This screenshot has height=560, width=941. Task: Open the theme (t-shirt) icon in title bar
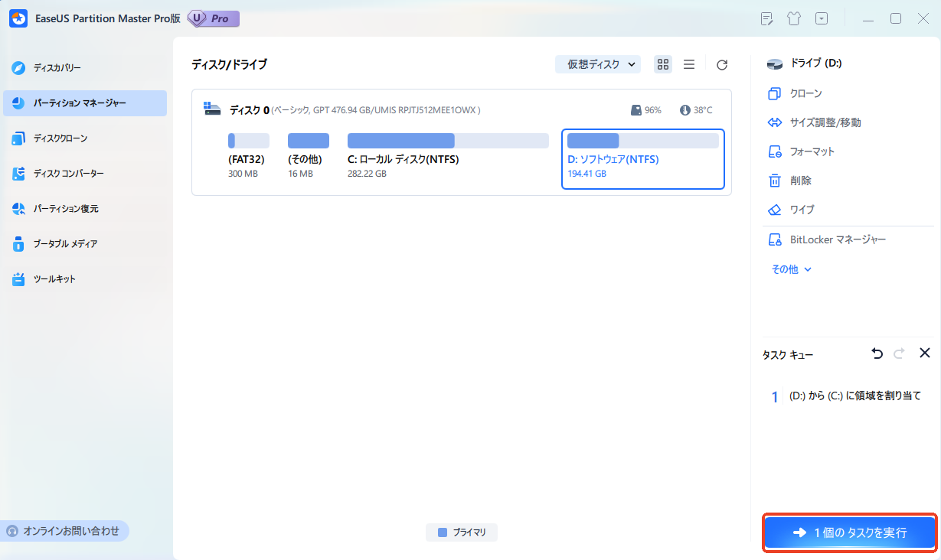tap(793, 18)
